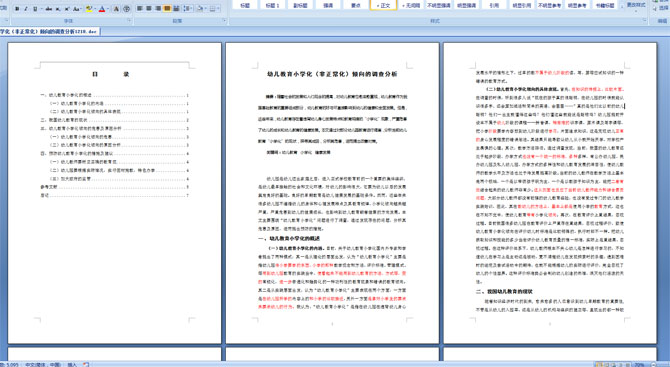Switch to the document tab ending in 1210.doc
Screen dimensions: 670x367
tap(49, 32)
